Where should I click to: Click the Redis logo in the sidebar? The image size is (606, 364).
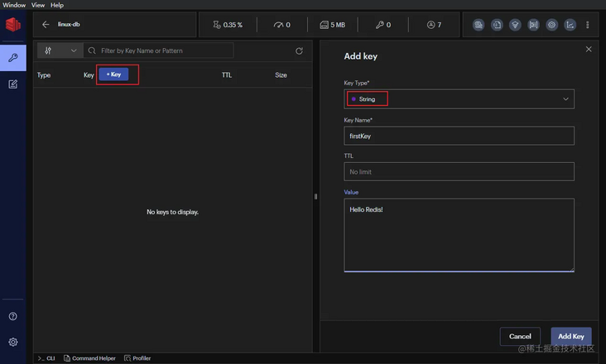coord(12,26)
